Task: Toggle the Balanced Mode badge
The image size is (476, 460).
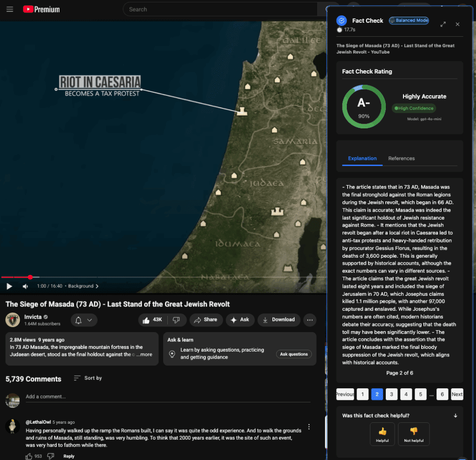Action: click(x=409, y=20)
